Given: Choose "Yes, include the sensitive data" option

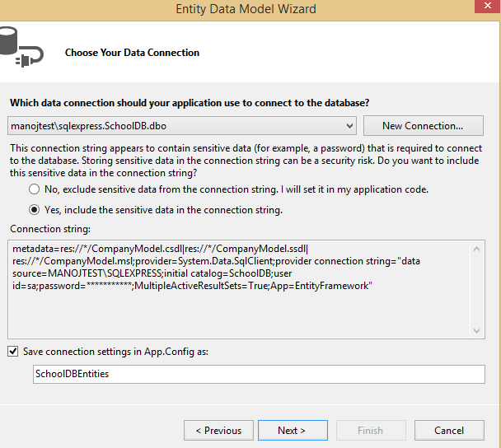Looking at the screenshot, I should pos(35,209).
